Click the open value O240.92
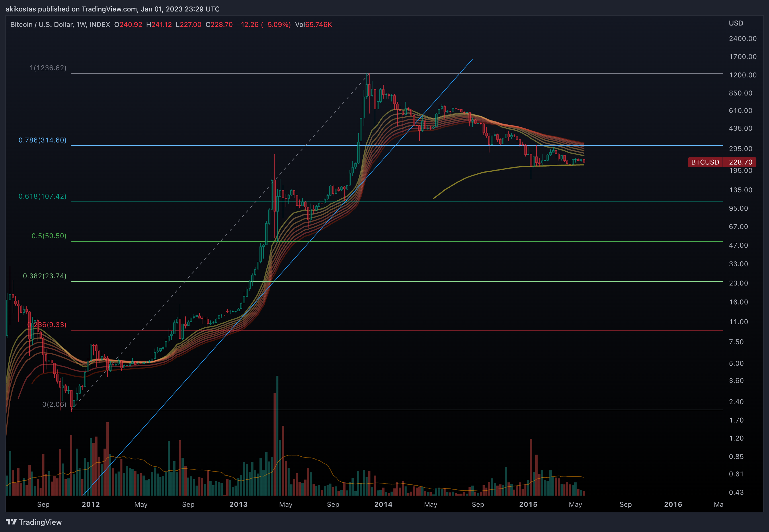The height and width of the screenshot is (532, 769). click(128, 25)
